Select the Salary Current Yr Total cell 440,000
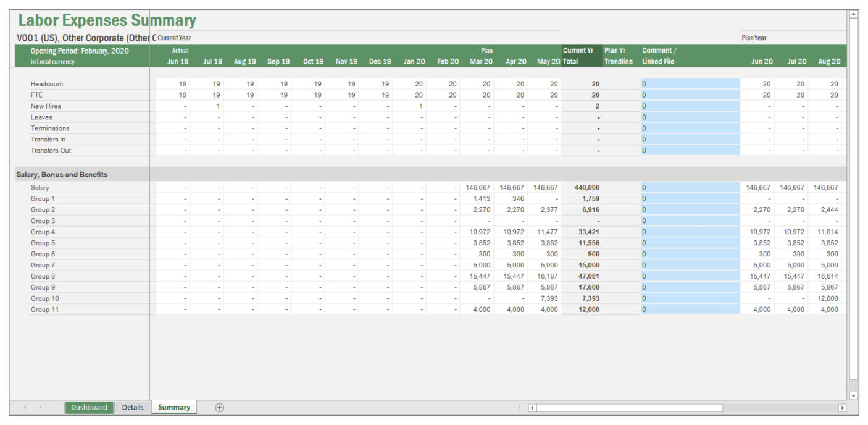Screen dimensions: 868x425 pos(582,188)
